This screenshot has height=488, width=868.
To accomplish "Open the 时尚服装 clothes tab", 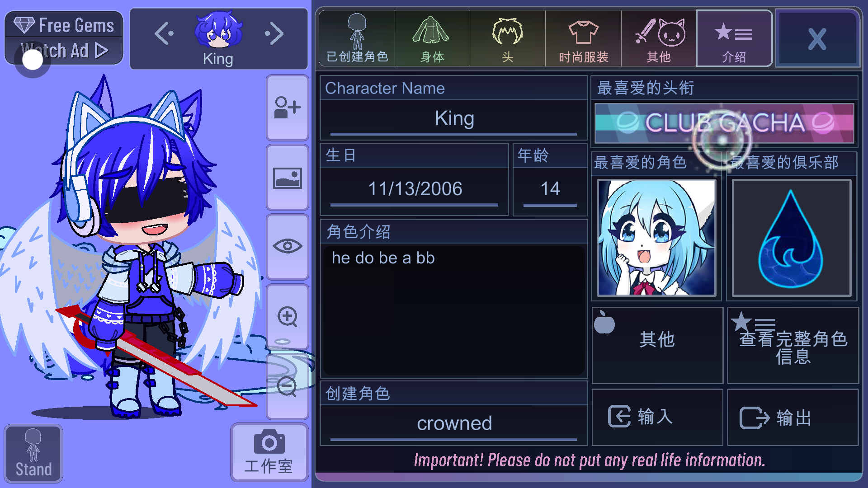I will [583, 39].
